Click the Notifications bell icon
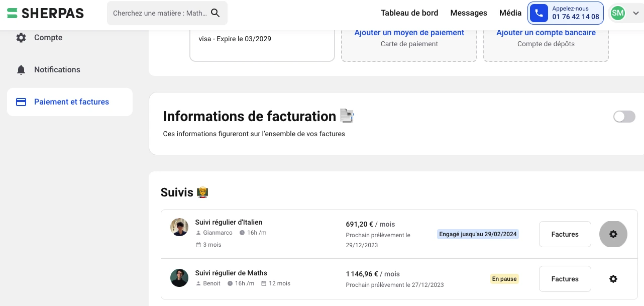 pos(21,70)
